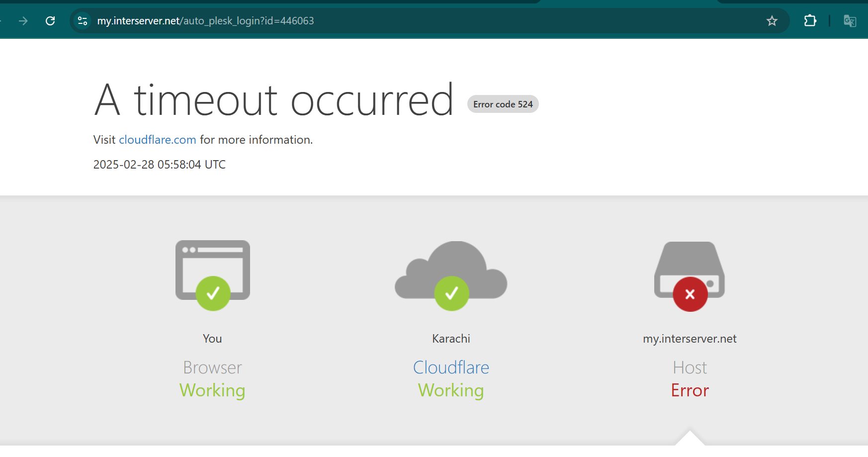Viewport: 868px width, 457px height.
Task: Go forward with the arrow button
Action: (23, 21)
